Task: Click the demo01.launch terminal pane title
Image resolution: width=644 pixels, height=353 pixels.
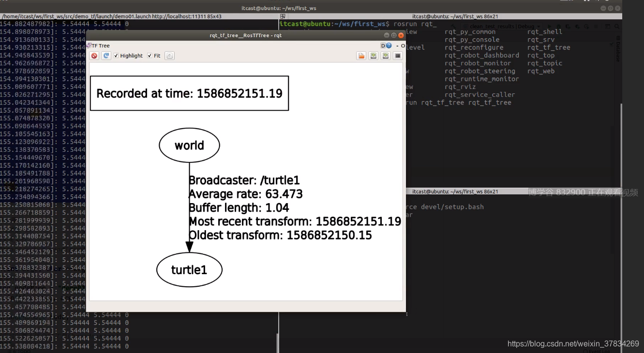Action: (x=111, y=16)
